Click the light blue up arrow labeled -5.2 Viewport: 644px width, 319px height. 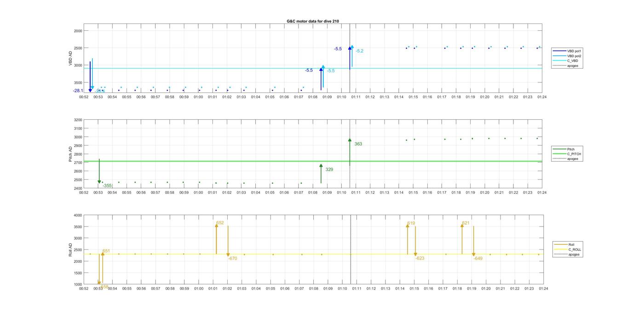pos(352,56)
